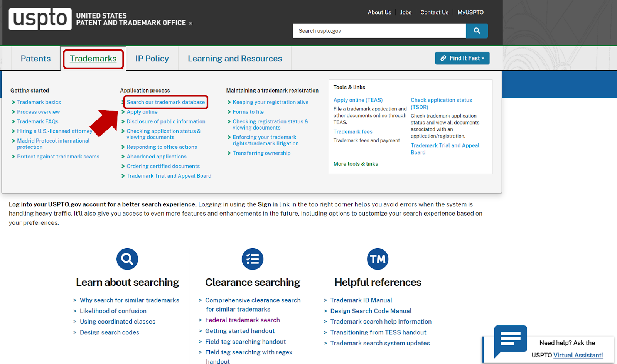Open Trademark basics

tap(39, 102)
